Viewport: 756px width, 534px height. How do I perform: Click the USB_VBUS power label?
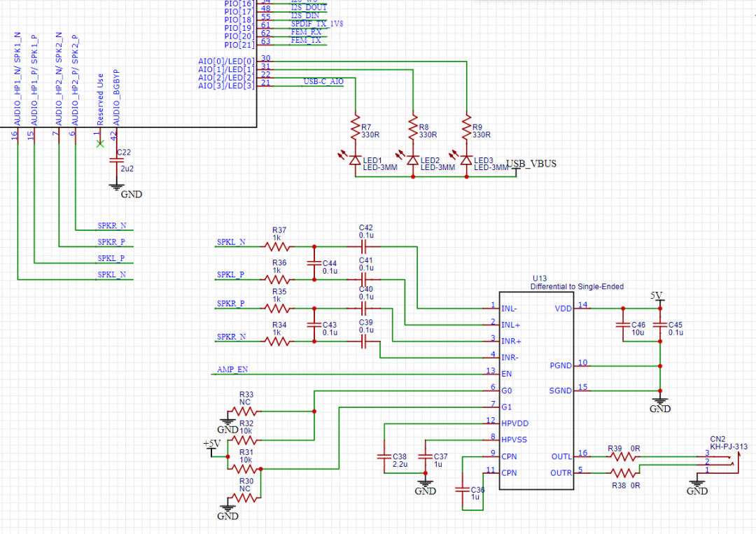click(531, 164)
